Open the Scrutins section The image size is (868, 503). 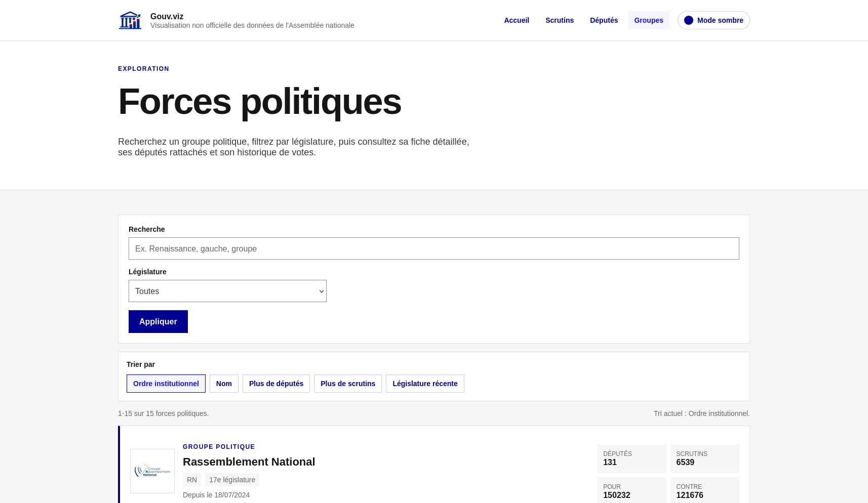560,20
